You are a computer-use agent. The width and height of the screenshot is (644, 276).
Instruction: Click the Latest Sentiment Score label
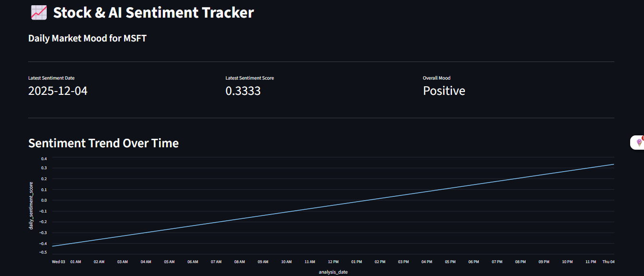tap(250, 78)
